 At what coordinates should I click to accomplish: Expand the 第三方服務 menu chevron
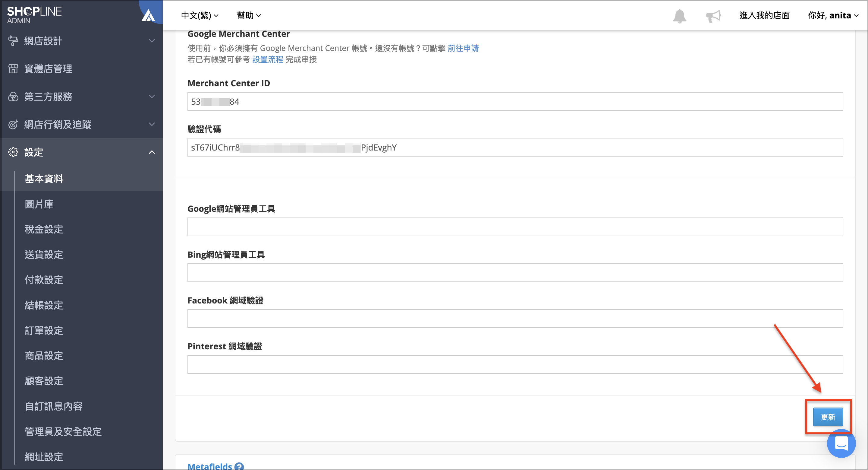click(x=152, y=97)
